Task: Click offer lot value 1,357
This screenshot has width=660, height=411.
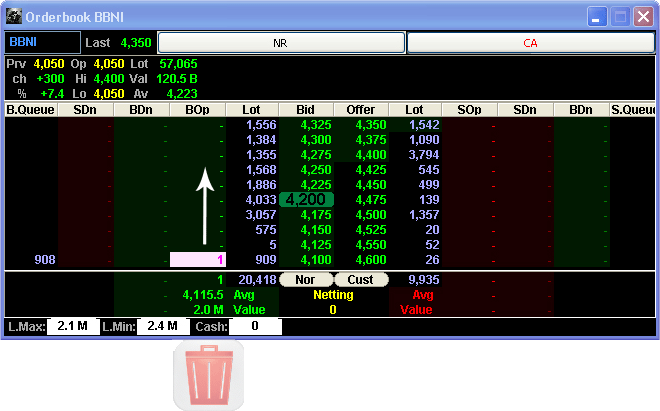Action: [424, 215]
